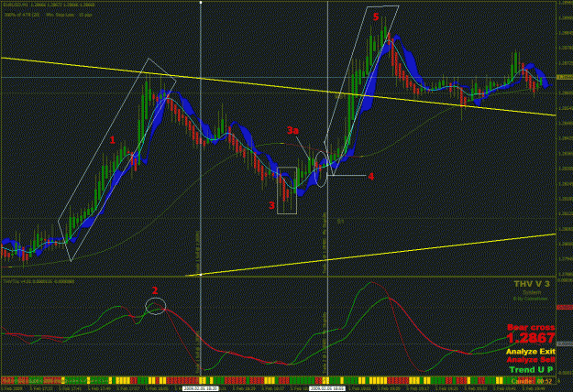This screenshot has width=573, height=392.
Task: Click the 'Bear cross' signal label
Action: [531, 327]
